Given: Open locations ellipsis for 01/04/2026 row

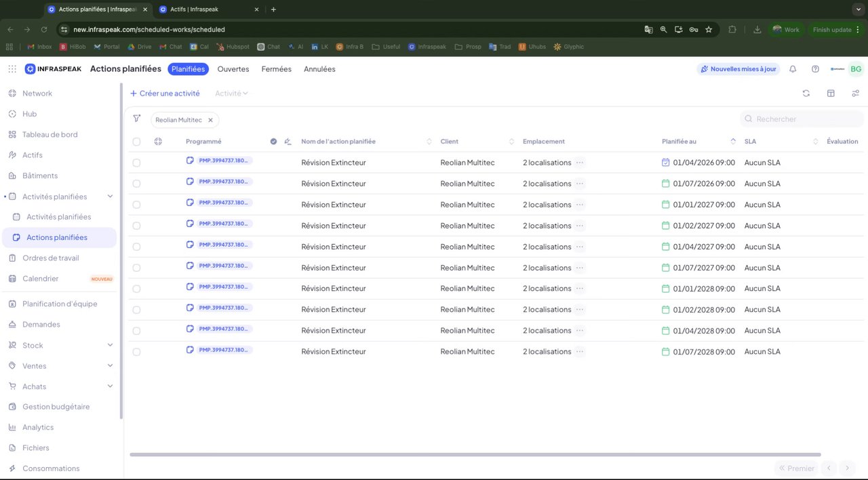Looking at the screenshot, I should 580,163.
